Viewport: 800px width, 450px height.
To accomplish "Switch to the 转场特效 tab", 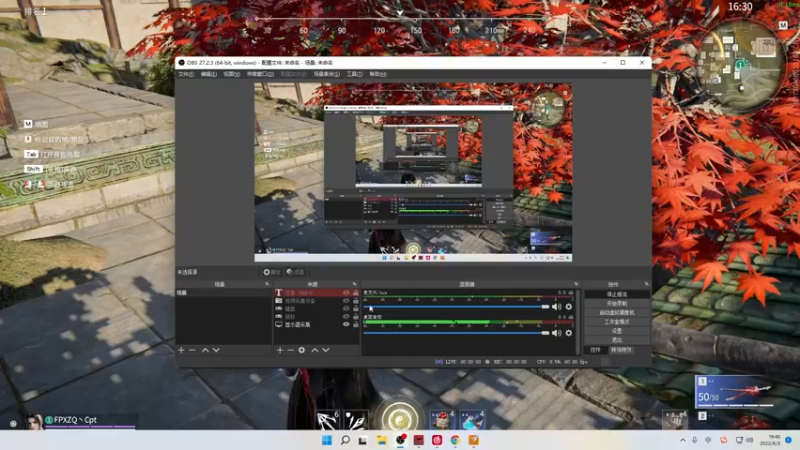I will pyautogui.click(x=621, y=350).
